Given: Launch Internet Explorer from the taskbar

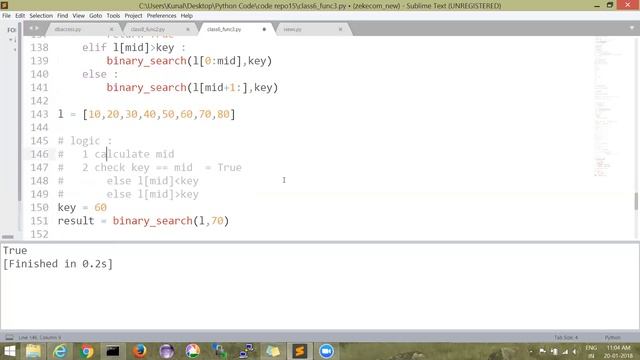Looking at the screenshot, I should click(60, 351).
